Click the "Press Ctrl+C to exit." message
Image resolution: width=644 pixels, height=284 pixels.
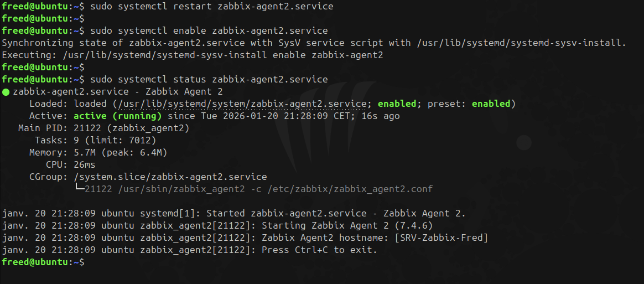pyautogui.click(x=319, y=250)
